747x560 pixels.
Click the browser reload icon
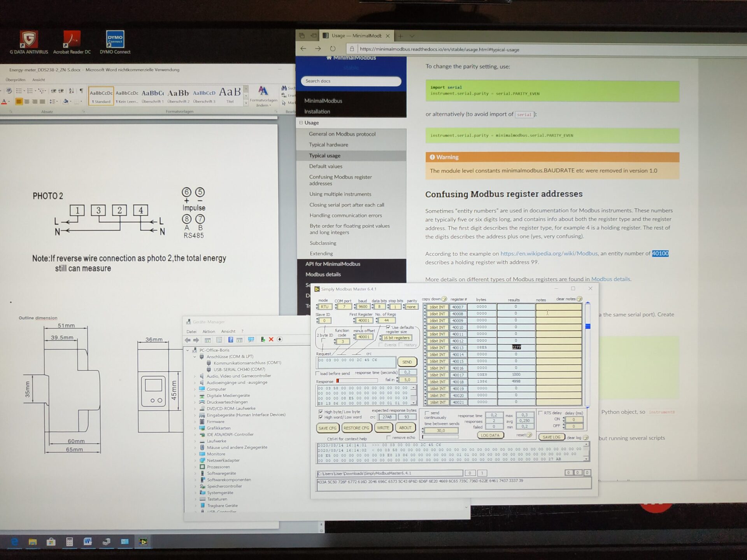[333, 49]
